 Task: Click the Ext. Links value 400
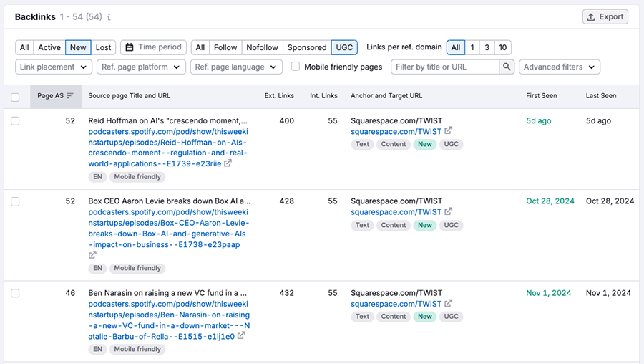[x=287, y=120]
